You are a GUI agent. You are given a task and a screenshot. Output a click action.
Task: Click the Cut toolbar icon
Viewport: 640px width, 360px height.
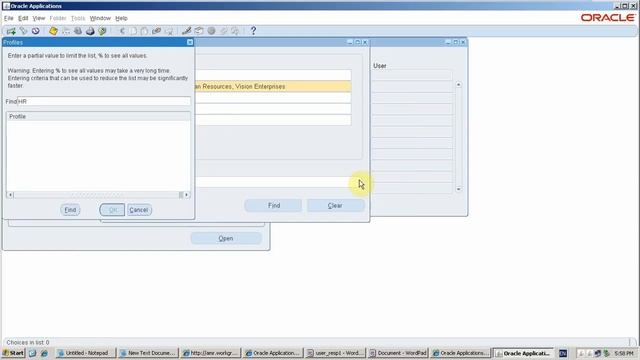(x=122, y=31)
